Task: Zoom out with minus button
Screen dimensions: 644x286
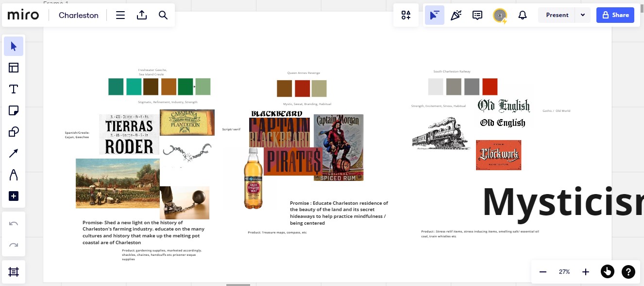Action: [543, 272]
